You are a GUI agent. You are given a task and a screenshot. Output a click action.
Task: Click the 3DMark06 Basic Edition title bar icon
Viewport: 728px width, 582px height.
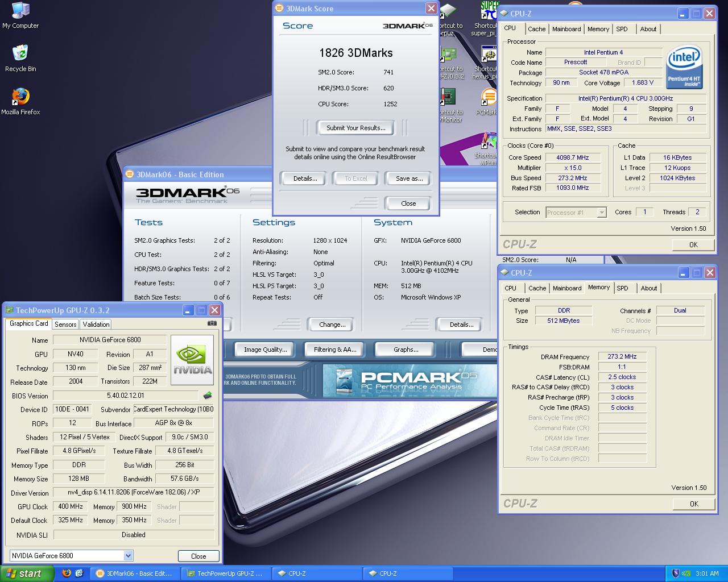pyautogui.click(x=130, y=174)
